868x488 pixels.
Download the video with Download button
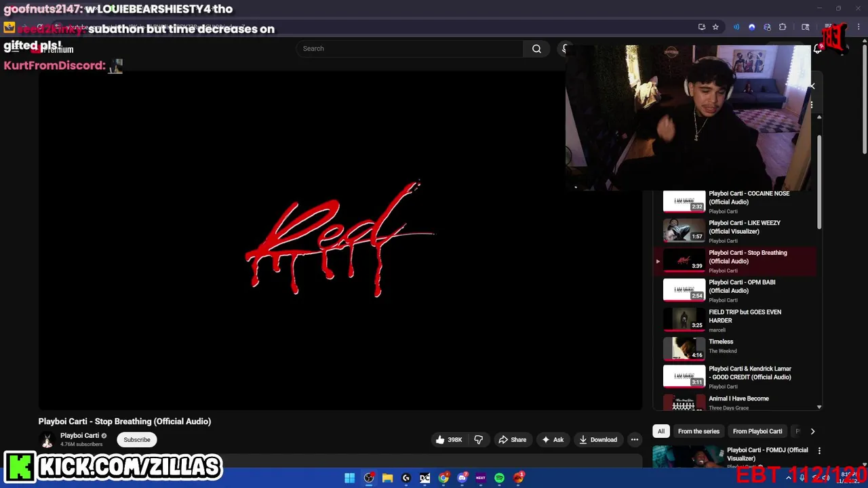click(x=598, y=440)
